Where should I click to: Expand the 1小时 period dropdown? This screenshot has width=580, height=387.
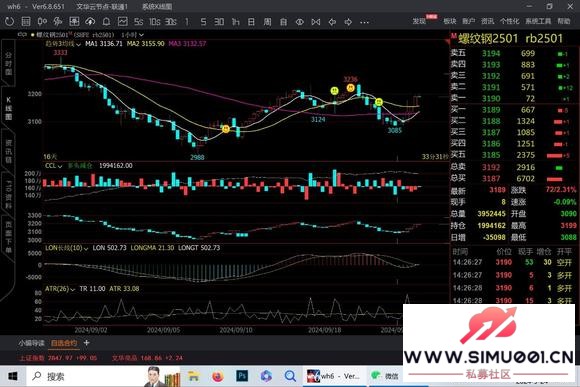pos(133,35)
